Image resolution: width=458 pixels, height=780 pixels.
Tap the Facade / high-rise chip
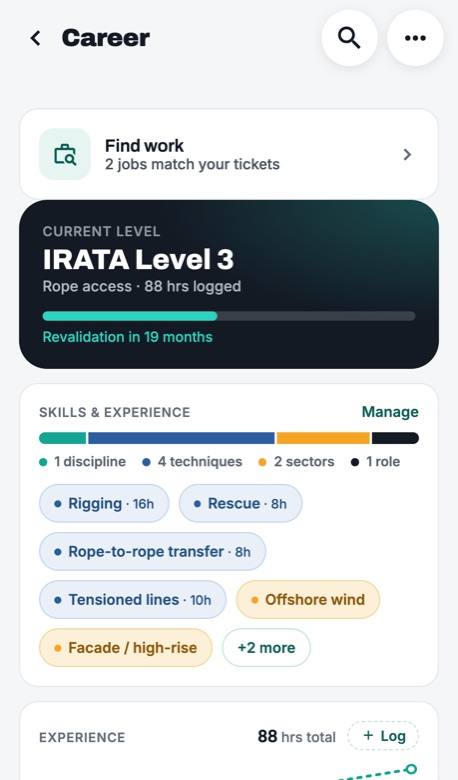(x=126, y=648)
